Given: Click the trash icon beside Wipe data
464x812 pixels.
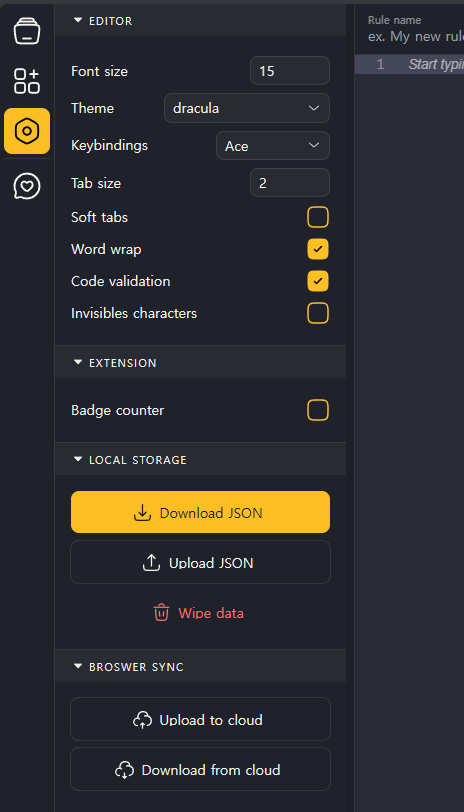Looking at the screenshot, I should coord(161,613).
